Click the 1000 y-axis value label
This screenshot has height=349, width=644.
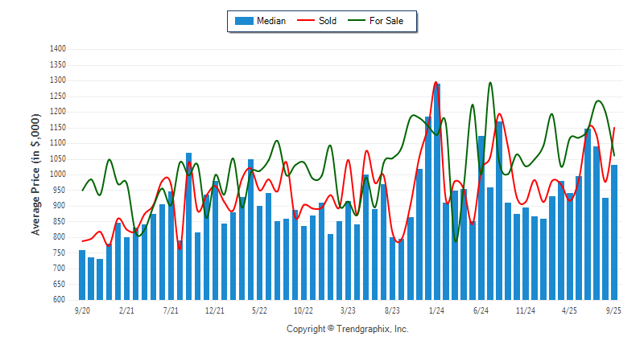(57, 174)
